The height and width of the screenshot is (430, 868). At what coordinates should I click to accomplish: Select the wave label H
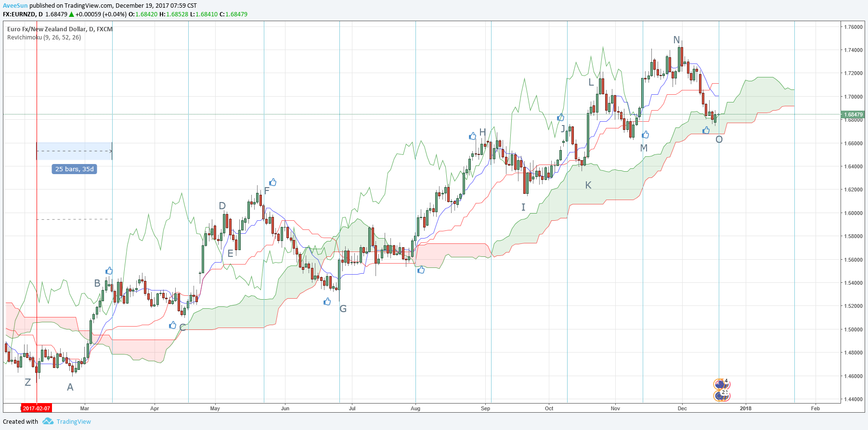(x=482, y=132)
